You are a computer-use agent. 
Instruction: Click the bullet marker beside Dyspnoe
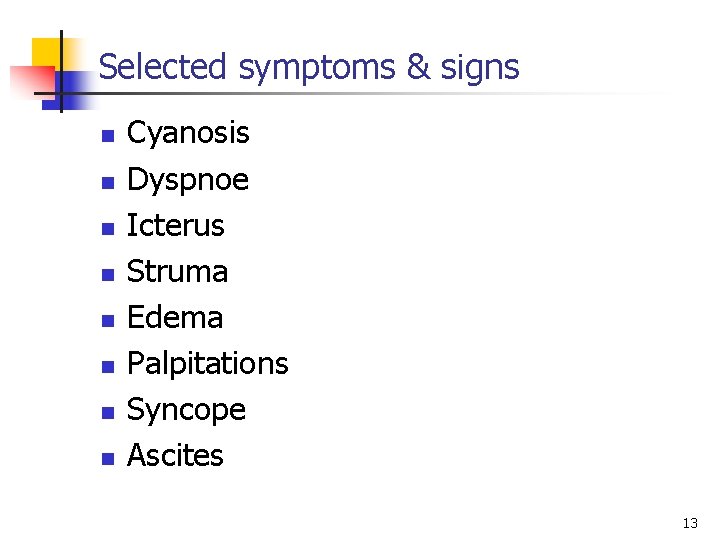pos(108,182)
